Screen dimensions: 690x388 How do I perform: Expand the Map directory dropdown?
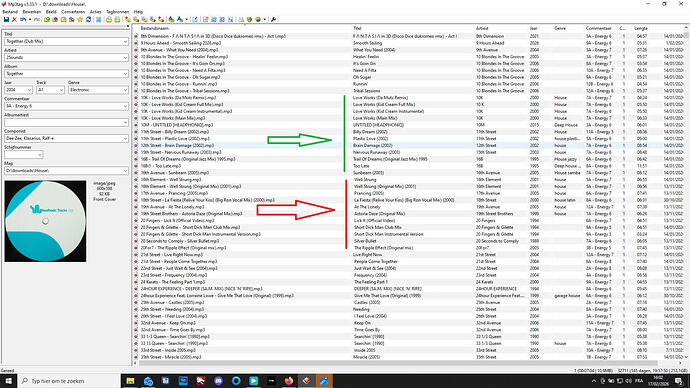pos(125,171)
